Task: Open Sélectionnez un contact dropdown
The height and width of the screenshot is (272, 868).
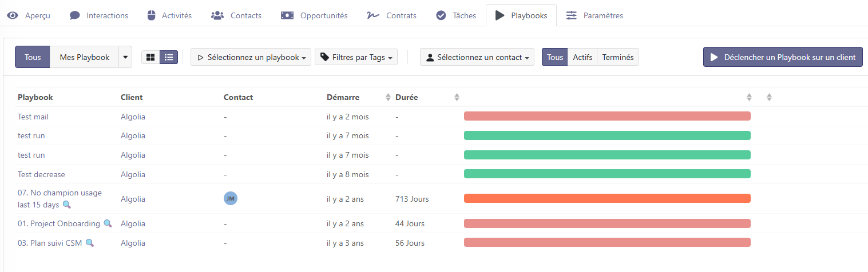Action: [x=477, y=57]
